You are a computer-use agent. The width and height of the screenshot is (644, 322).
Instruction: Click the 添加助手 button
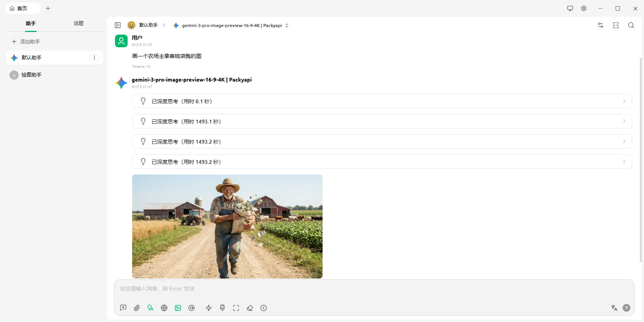[x=26, y=42]
